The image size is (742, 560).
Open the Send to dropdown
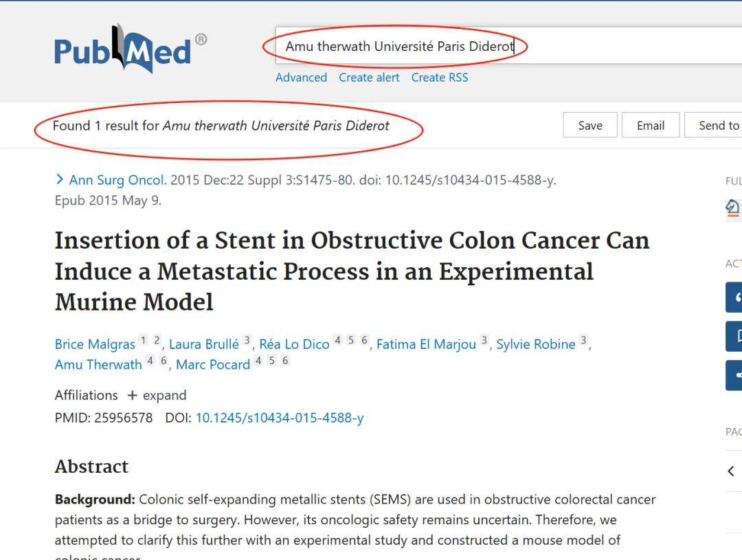tap(713, 125)
